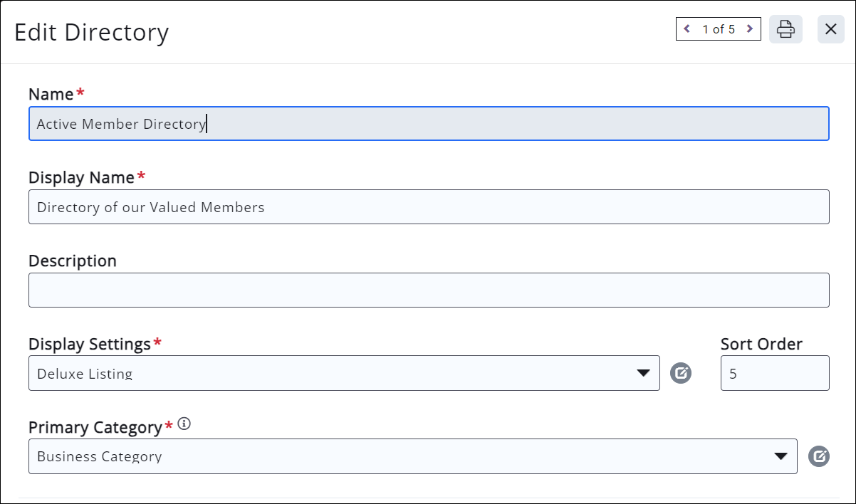Go to the previous directory record
The image size is (856, 504).
687,29
